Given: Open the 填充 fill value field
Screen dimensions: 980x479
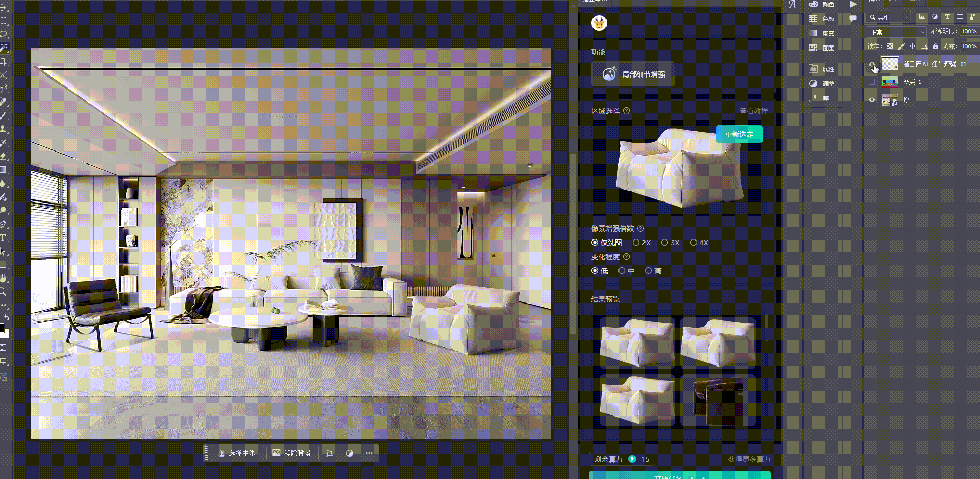Looking at the screenshot, I should coord(969,46).
